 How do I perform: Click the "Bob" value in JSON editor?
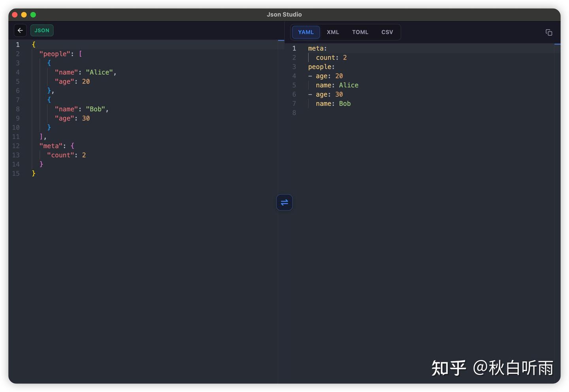(96, 109)
